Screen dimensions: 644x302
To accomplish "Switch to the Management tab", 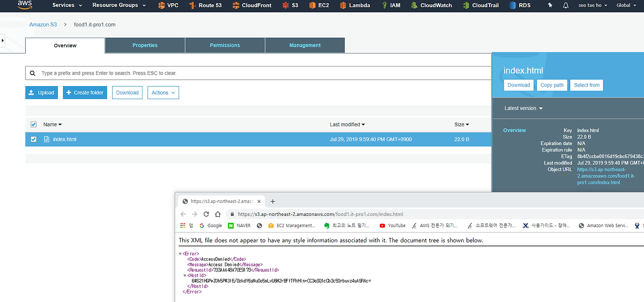I will 305,45.
